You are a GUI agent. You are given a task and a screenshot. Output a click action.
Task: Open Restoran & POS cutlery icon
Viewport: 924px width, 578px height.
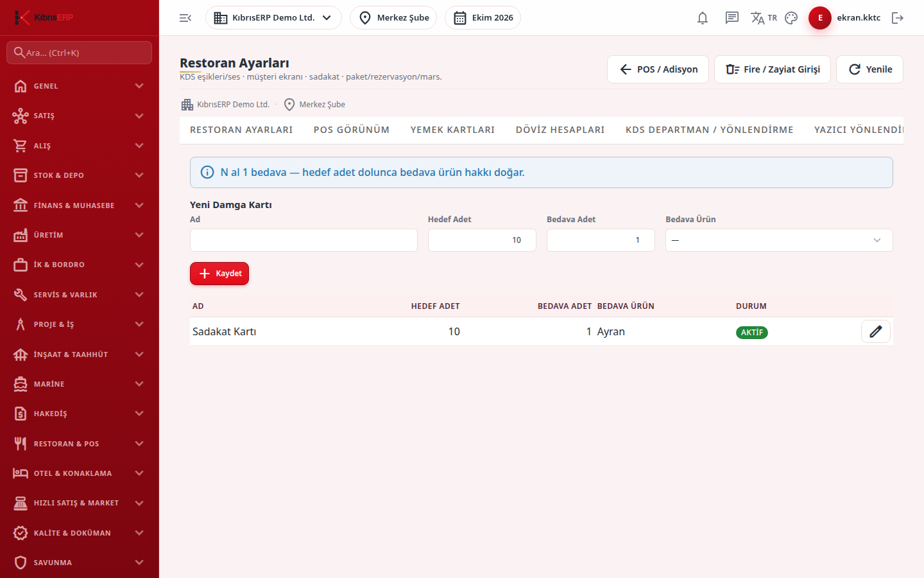tap(21, 444)
